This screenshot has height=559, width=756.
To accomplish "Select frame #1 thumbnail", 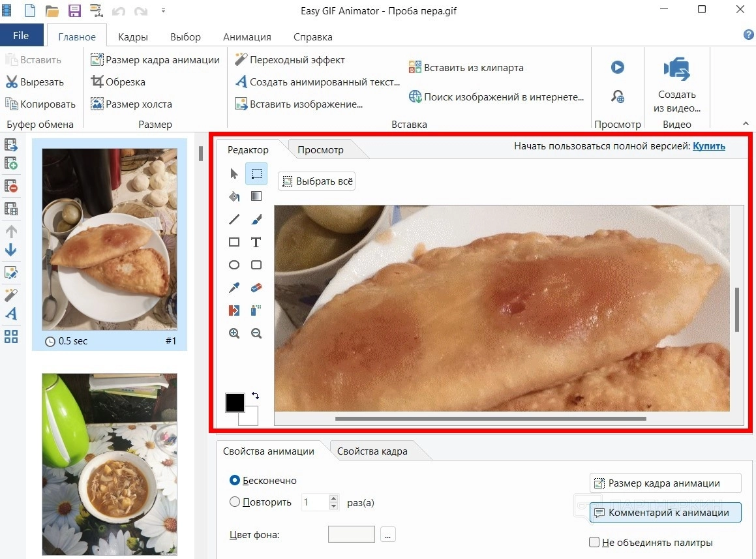I will [110, 244].
